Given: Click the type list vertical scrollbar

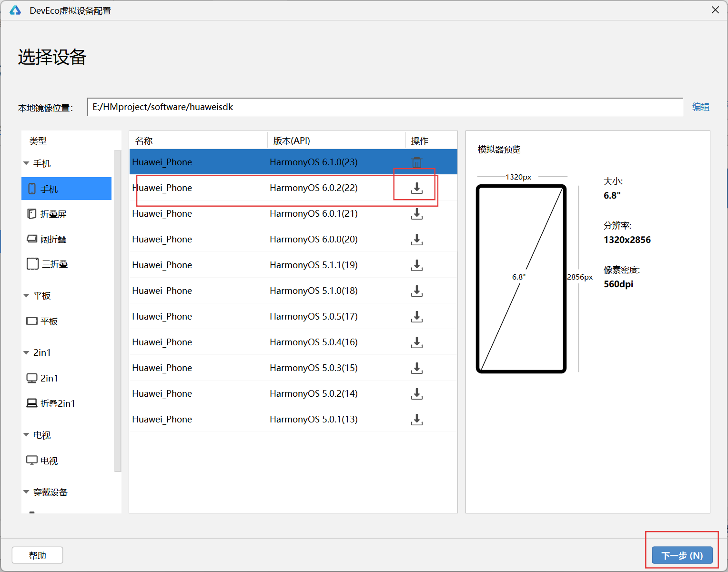Looking at the screenshot, I should click(118, 311).
